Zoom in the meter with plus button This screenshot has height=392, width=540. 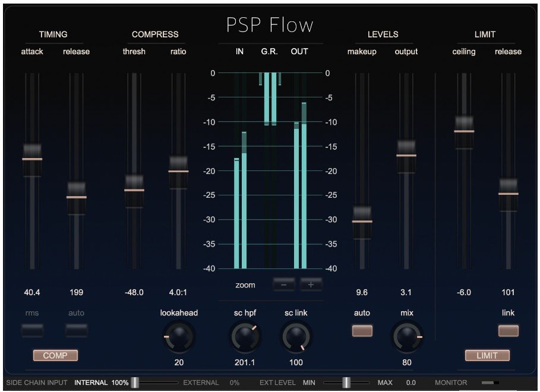coord(311,285)
